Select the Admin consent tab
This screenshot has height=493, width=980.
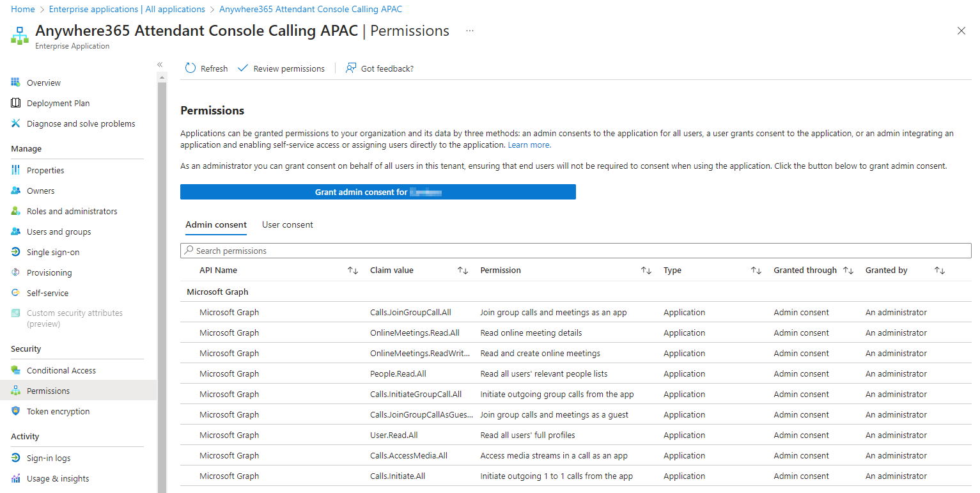(216, 224)
